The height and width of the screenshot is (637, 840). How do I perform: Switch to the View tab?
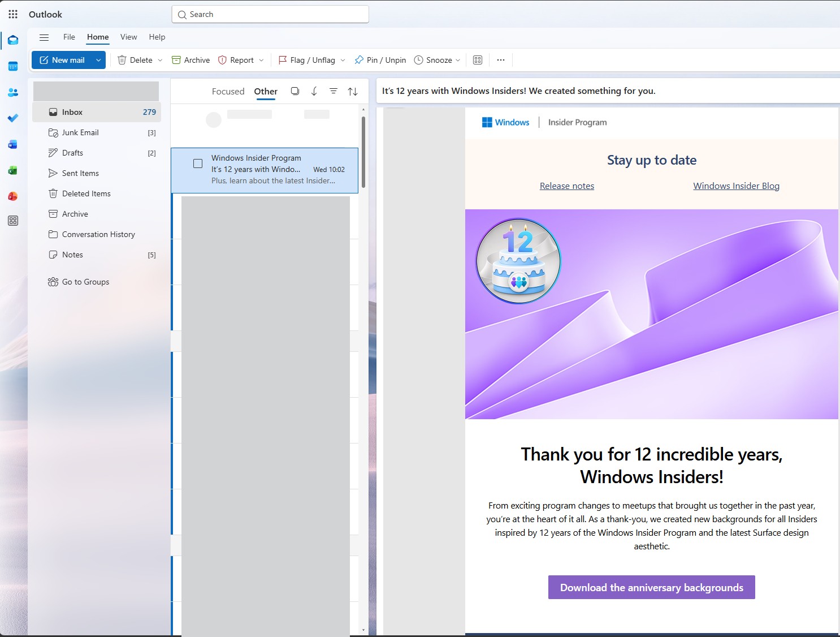pyautogui.click(x=129, y=37)
